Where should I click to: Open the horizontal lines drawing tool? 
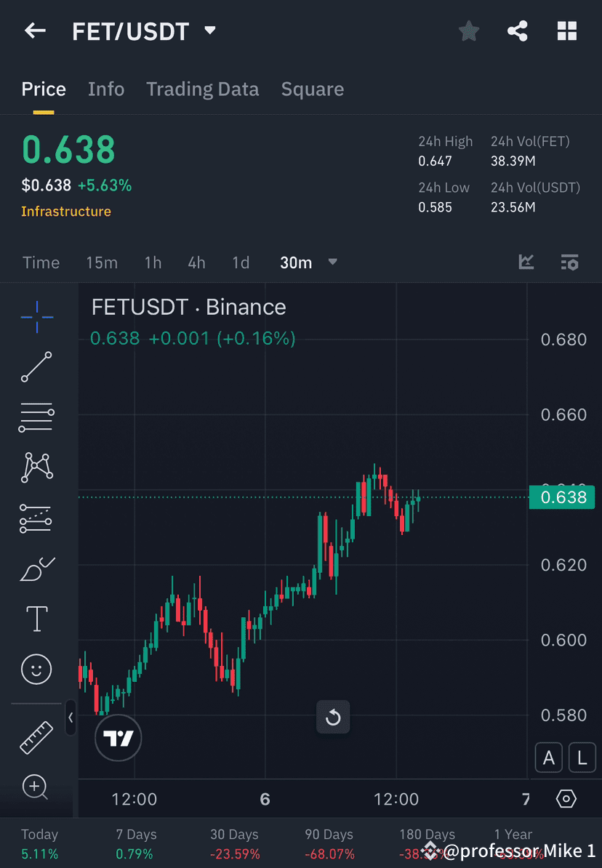point(36,417)
